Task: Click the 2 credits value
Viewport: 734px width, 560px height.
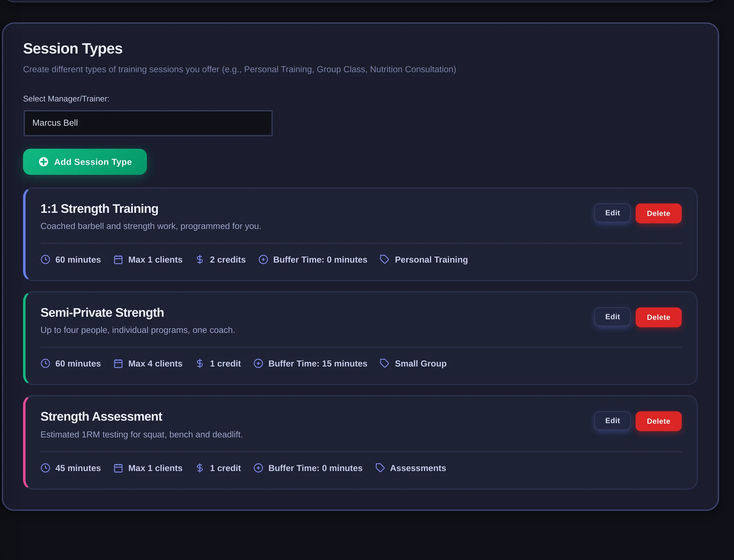Action: (x=228, y=259)
